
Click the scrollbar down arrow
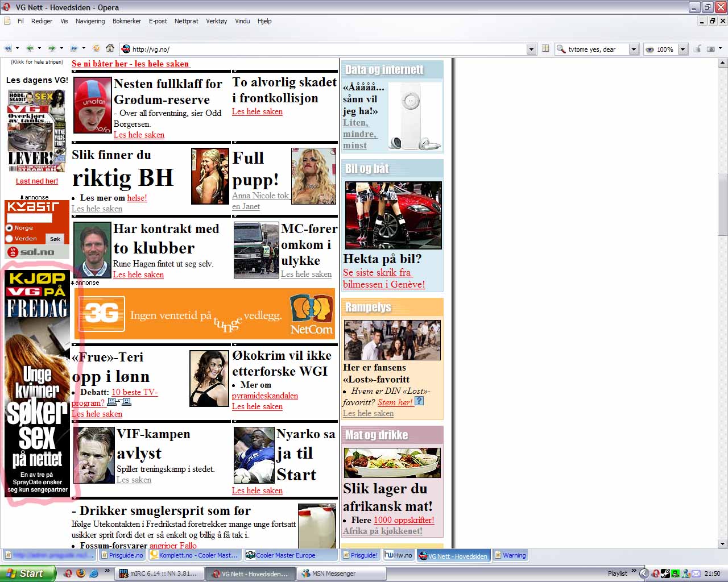722,543
